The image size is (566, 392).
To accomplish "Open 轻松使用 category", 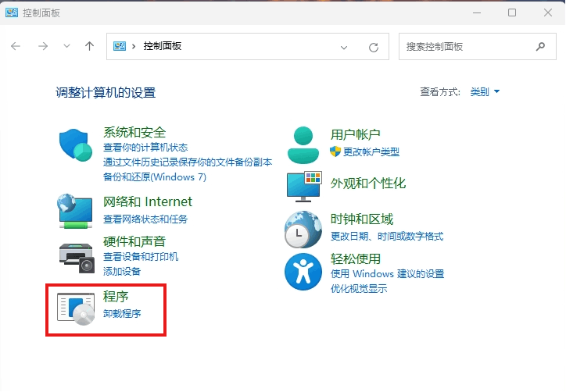I will click(356, 258).
